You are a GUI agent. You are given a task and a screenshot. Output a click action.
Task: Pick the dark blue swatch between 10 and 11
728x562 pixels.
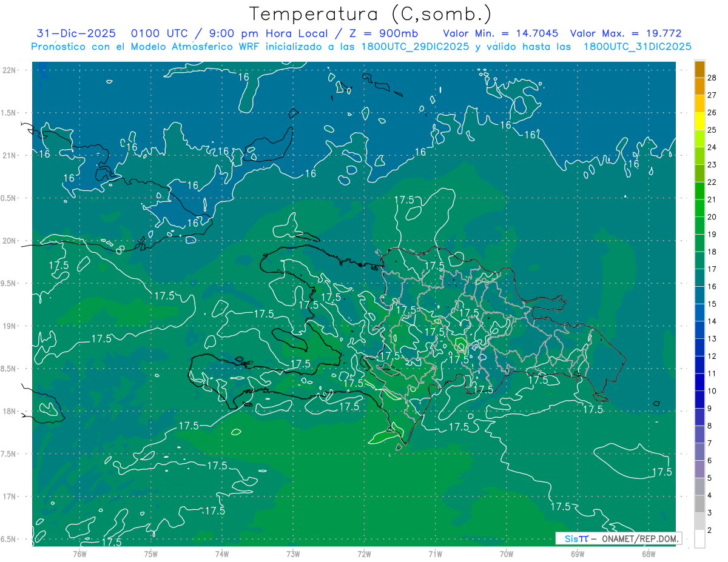pos(699,383)
